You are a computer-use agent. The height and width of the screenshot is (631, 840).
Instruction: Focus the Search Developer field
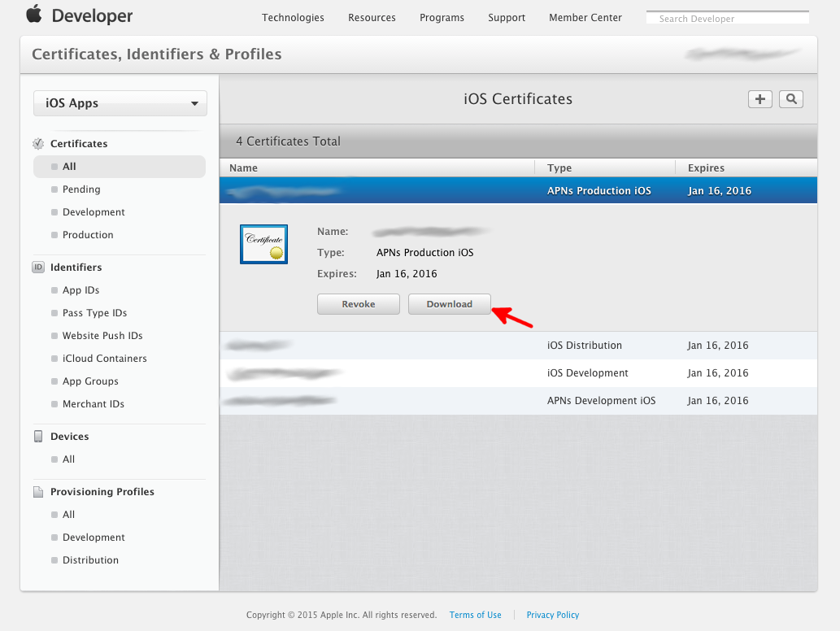728,18
